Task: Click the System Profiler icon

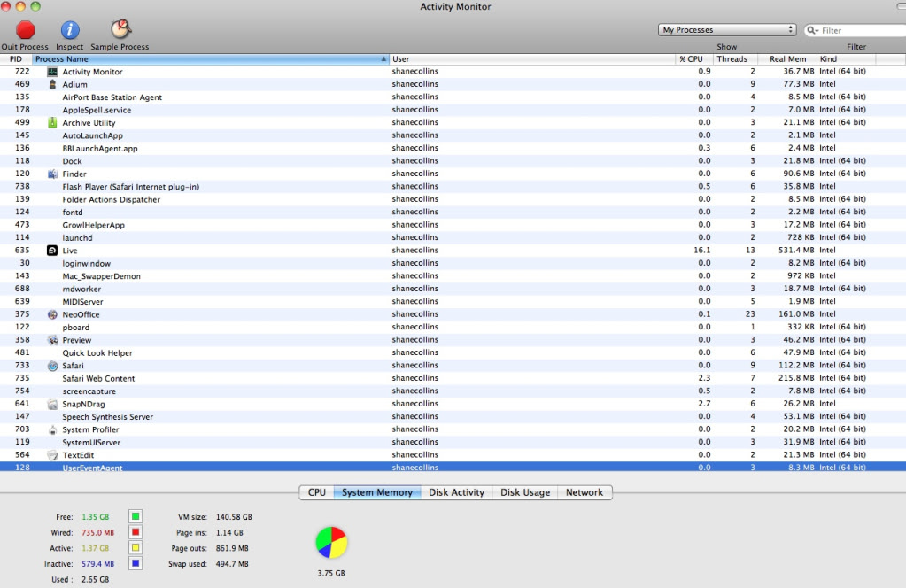Action: pyautogui.click(x=52, y=429)
